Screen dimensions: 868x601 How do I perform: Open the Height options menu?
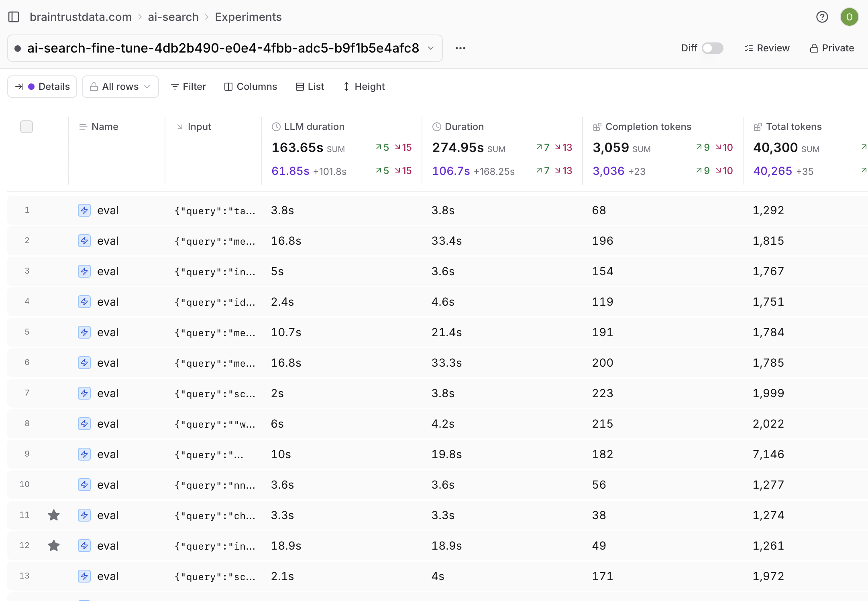(x=364, y=87)
